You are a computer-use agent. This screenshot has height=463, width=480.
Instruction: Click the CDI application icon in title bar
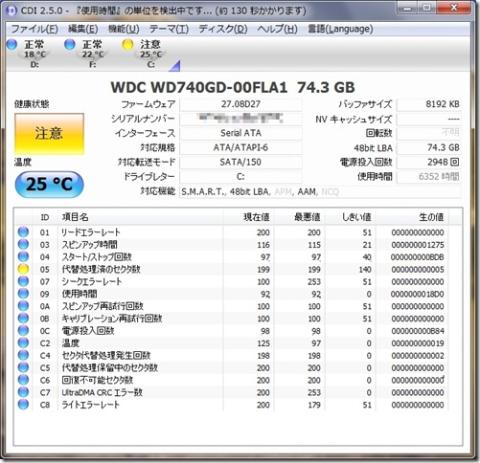pos(11,10)
